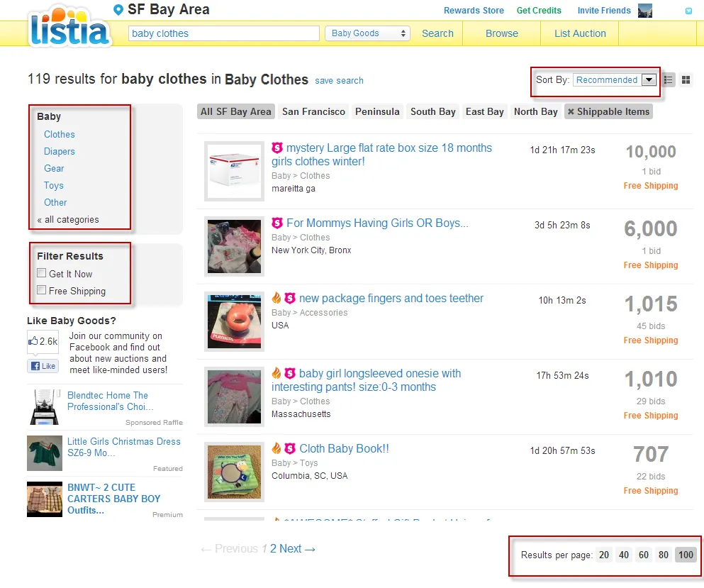This screenshot has width=704, height=588.
Task: Open the longsleeved onesie listing thumbnail
Action: point(234,396)
